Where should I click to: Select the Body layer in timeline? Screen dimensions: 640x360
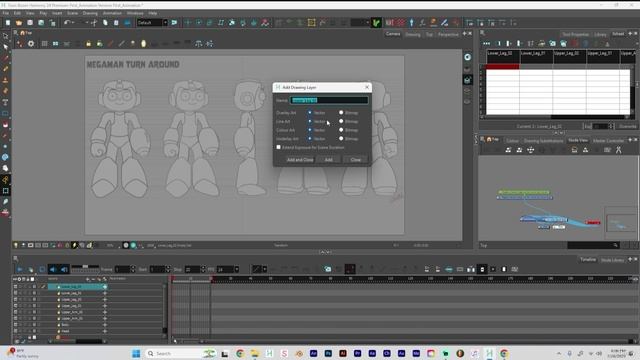[65, 325]
